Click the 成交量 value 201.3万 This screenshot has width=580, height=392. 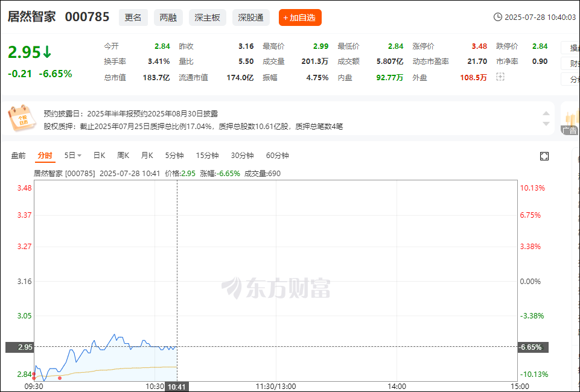[315, 62]
